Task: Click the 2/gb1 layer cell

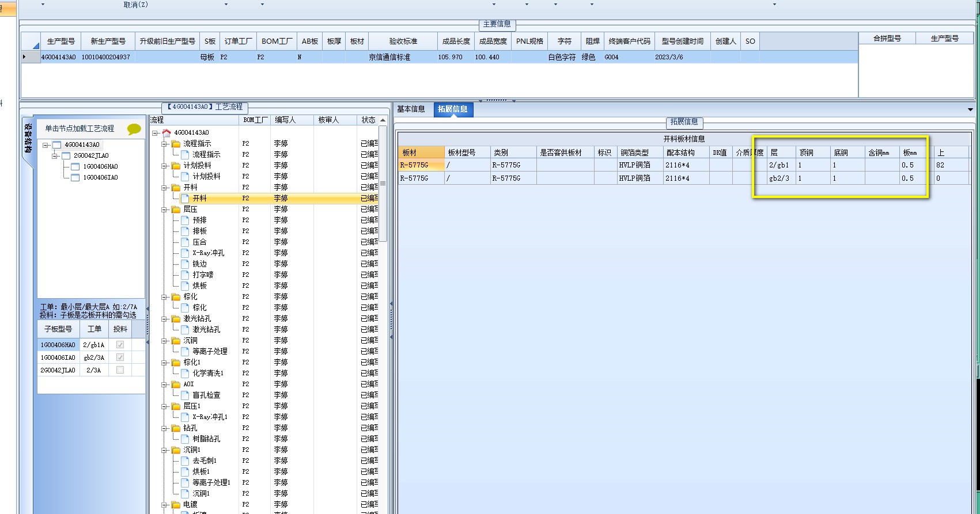Action: click(x=781, y=165)
